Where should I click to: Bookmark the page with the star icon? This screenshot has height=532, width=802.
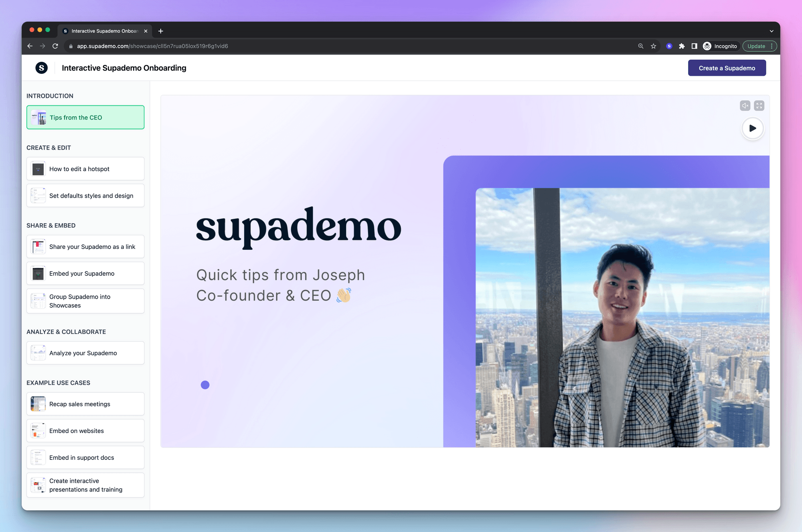(654, 46)
